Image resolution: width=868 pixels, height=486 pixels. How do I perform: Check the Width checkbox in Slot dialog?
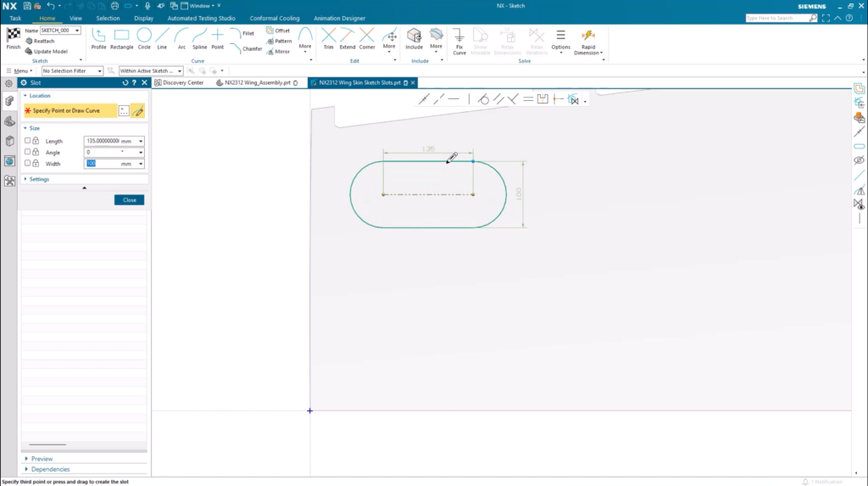point(28,163)
